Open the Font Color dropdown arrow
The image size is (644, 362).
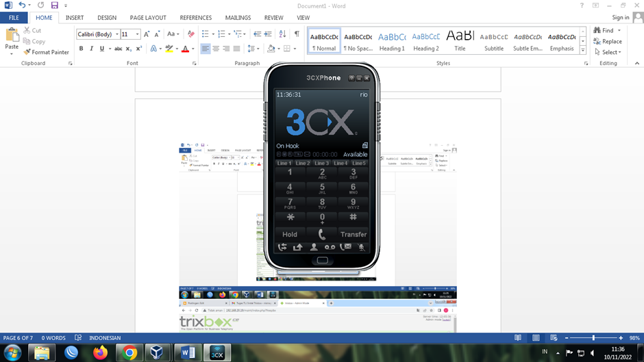point(193,49)
